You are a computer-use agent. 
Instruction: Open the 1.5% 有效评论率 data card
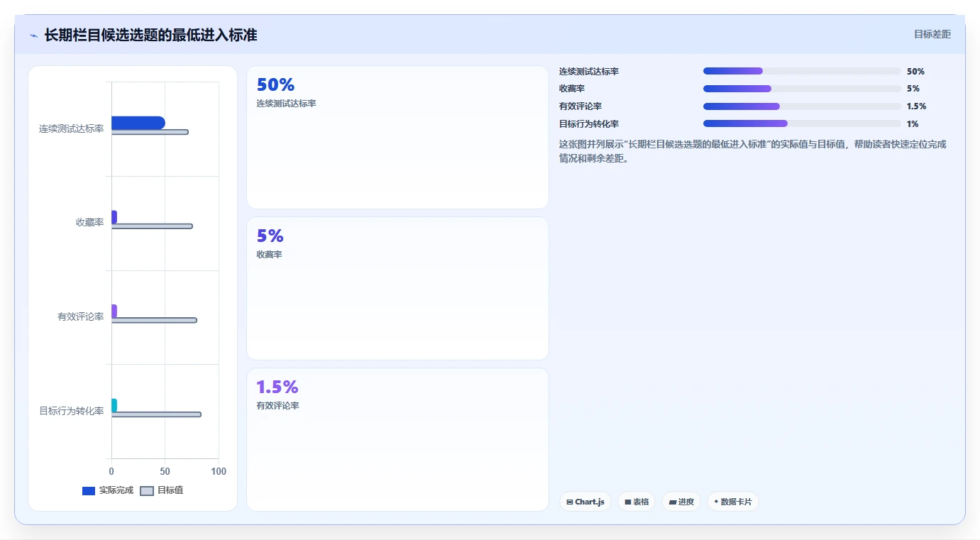coord(397,440)
